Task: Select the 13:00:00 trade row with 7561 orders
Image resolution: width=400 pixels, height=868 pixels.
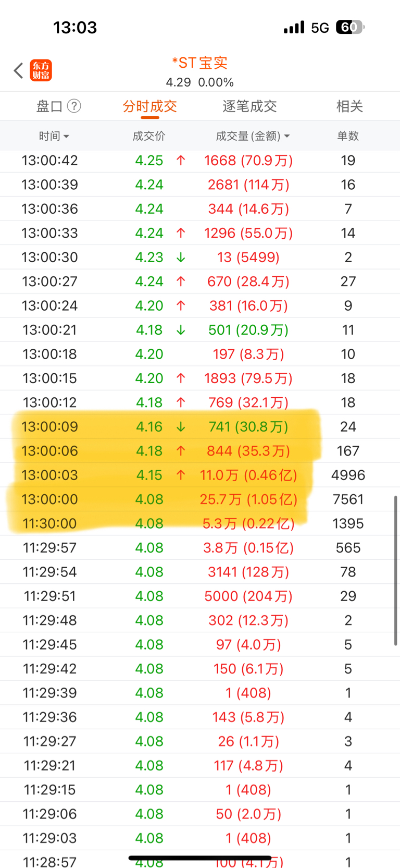Action: 200,499
